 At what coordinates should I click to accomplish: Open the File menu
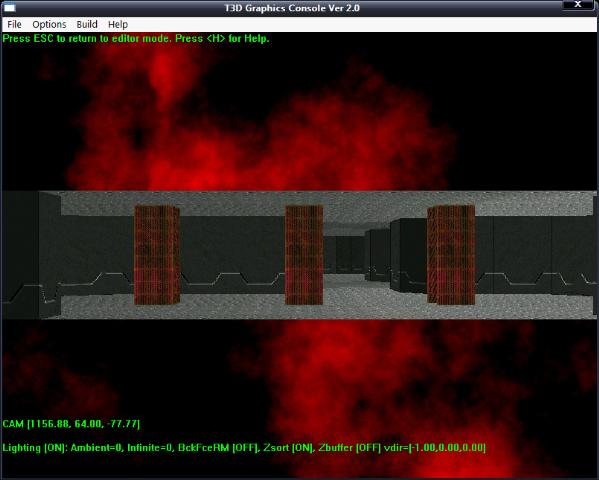[x=14, y=24]
